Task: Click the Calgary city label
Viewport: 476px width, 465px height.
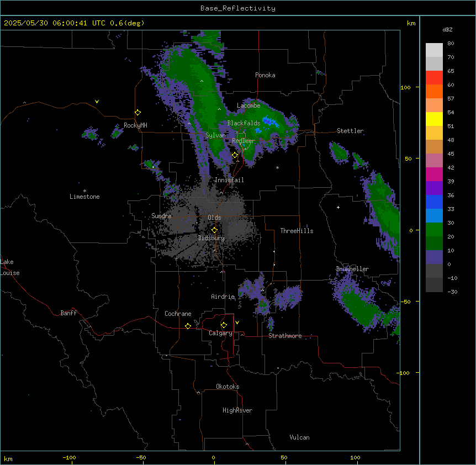Action: point(220,333)
